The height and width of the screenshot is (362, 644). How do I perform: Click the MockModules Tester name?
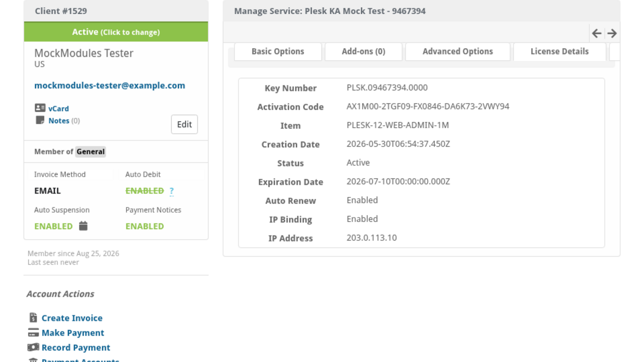click(x=84, y=53)
